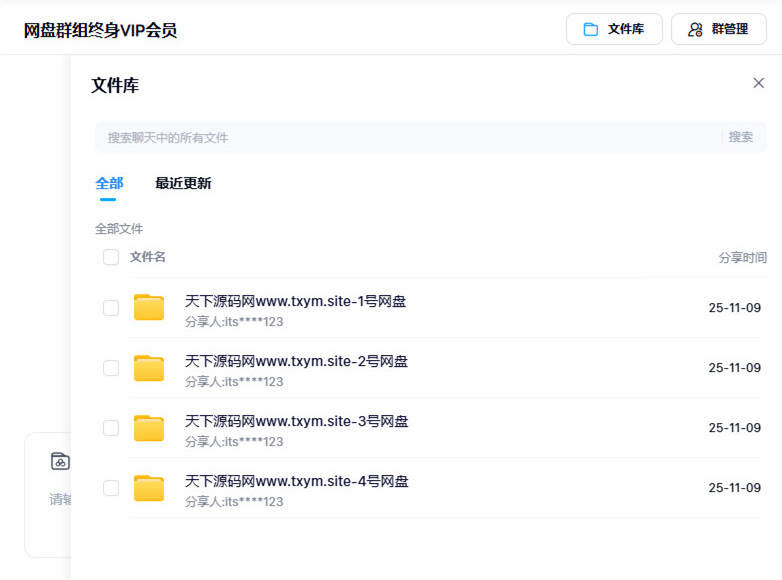Open folder icon for 1号网盘
Screen dimensions: 782x580
[x=149, y=308]
